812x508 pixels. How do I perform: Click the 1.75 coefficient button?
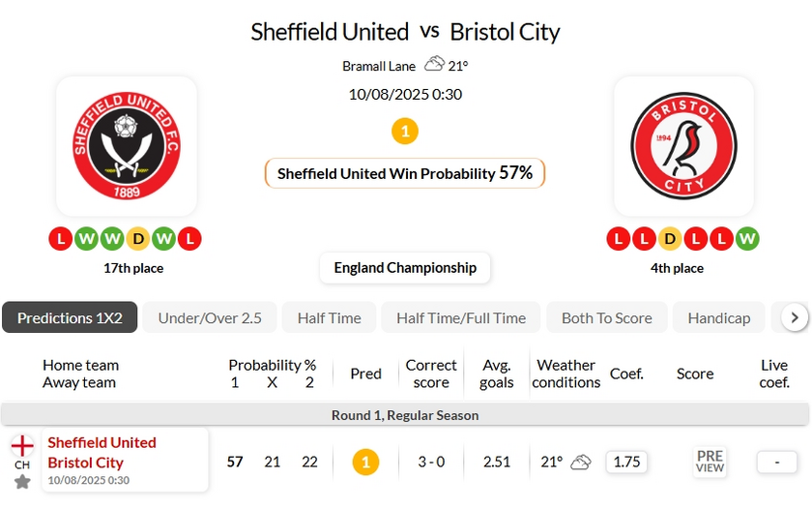[x=626, y=462]
